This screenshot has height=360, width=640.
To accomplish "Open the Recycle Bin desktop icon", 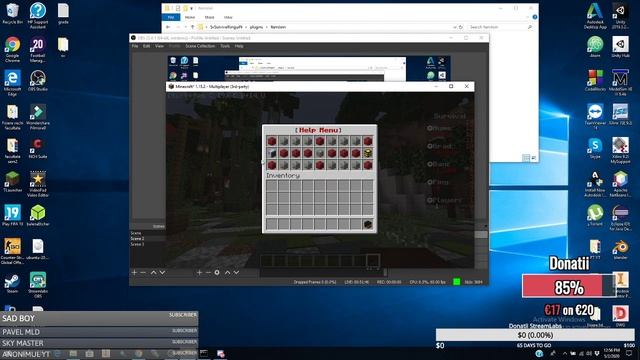I will tap(12, 14).
